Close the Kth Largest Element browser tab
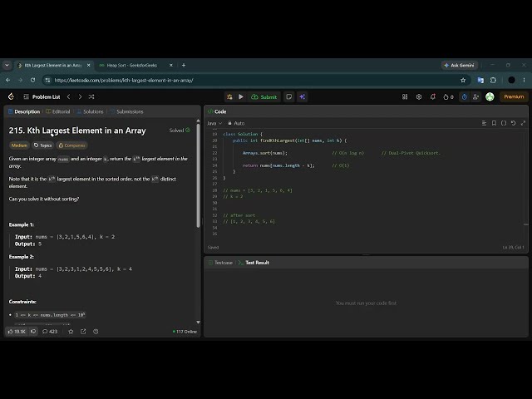 (x=89, y=65)
